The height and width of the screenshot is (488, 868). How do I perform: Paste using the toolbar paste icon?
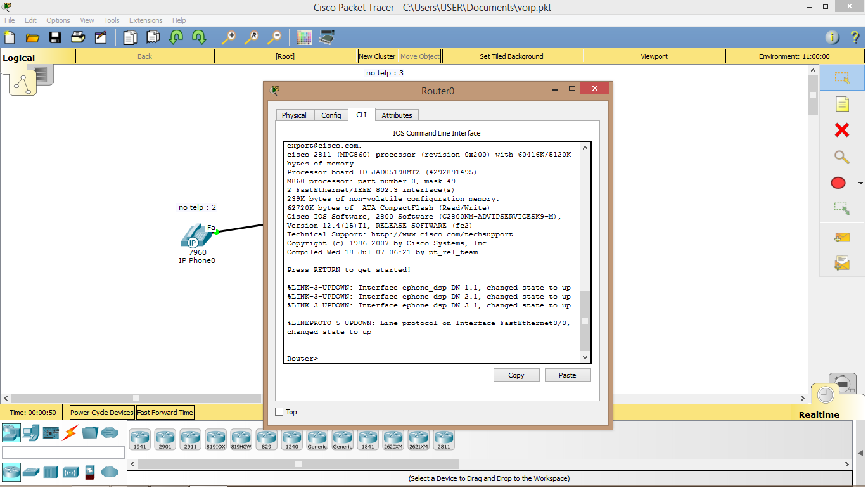point(153,37)
